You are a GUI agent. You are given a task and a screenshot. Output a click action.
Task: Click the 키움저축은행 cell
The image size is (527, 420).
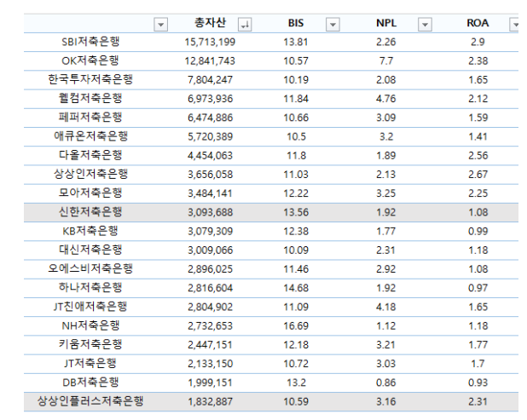tap(90, 344)
